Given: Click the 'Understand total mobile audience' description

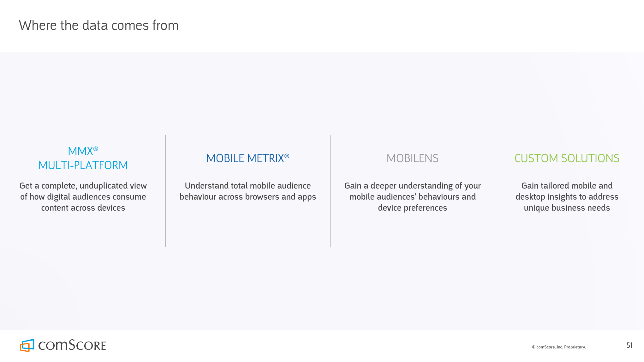Looking at the screenshot, I should 248,191.
